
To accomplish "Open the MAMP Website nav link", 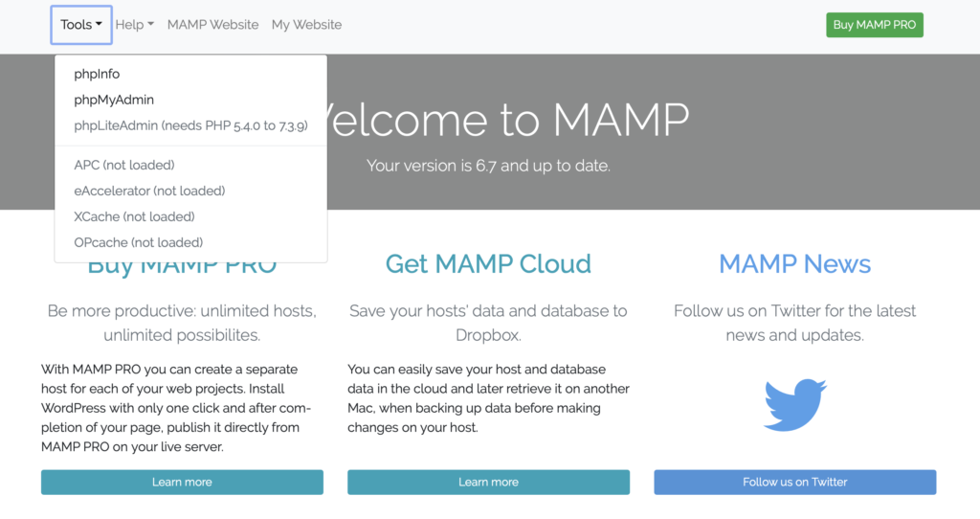I will point(212,25).
